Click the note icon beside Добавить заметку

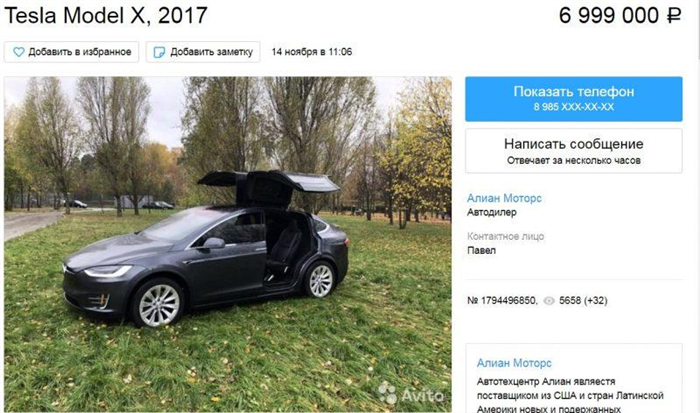click(159, 52)
